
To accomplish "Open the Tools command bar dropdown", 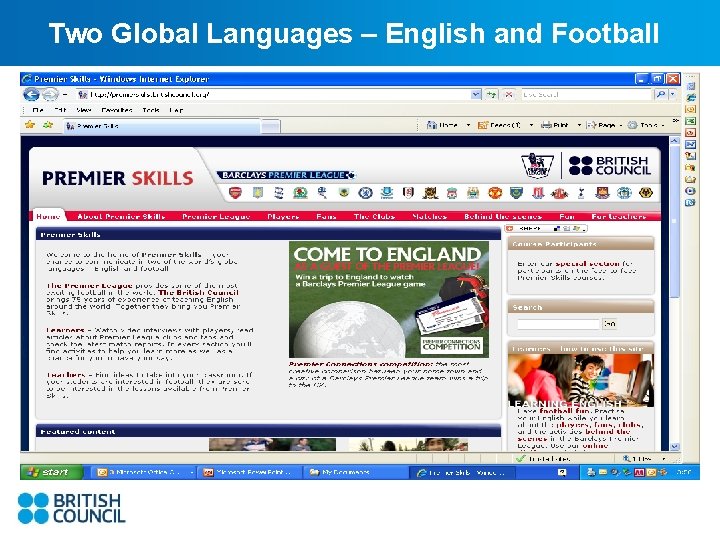I will [x=646, y=125].
